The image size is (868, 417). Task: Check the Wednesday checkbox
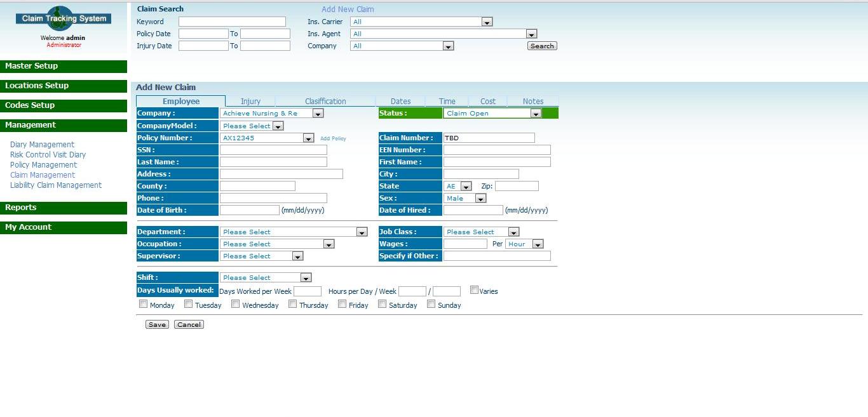click(235, 304)
